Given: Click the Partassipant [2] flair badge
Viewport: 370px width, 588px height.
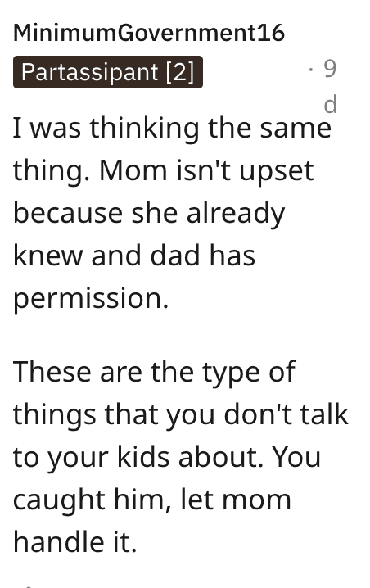Looking at the screenshot, I should [108, 72].
